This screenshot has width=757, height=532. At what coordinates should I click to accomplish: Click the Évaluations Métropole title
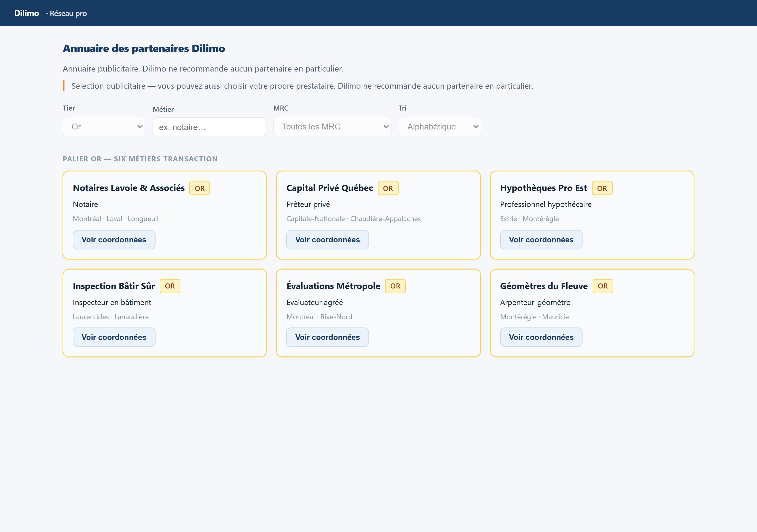tap(333, 286)
